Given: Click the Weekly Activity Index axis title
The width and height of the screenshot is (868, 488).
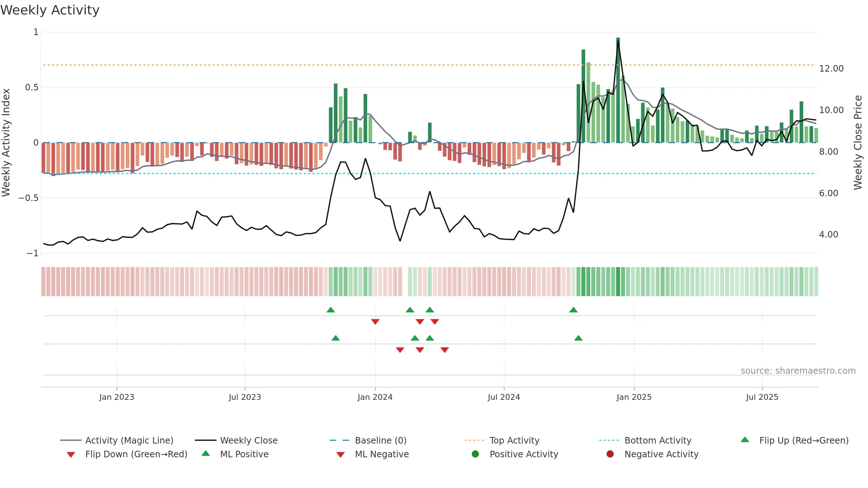Looking at the screenshot, I should point(6,142).
